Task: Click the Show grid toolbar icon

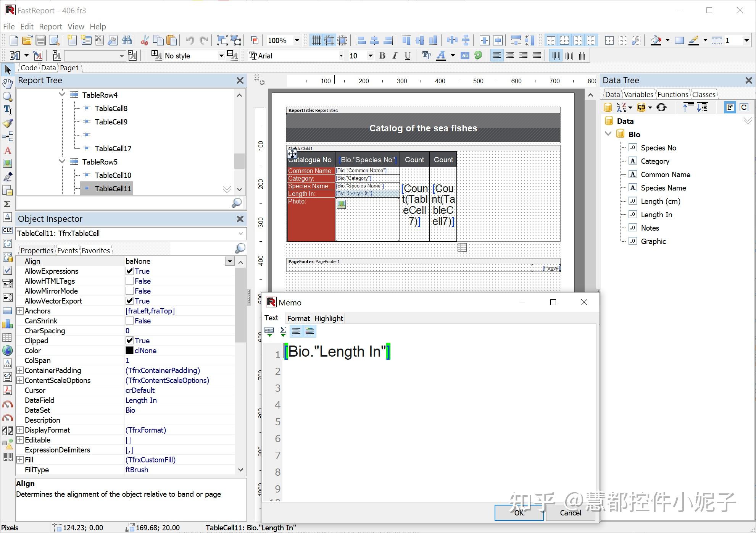Action: 316,40
